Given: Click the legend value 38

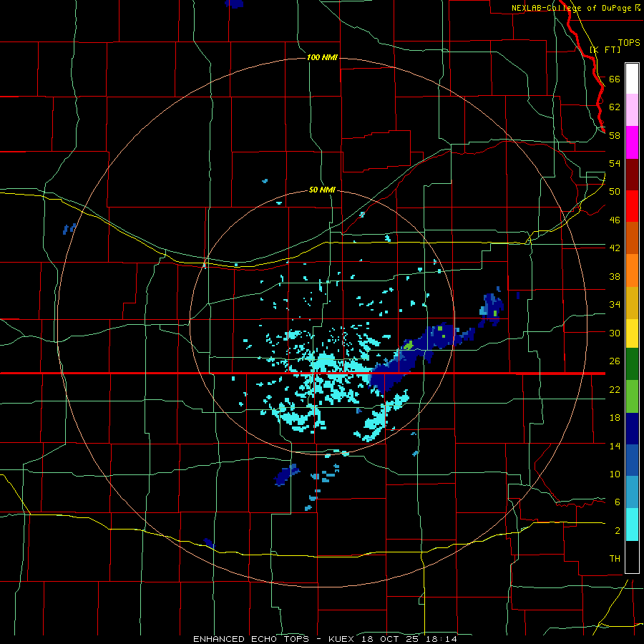Looking at the screenshot, I should click(615, 276).
